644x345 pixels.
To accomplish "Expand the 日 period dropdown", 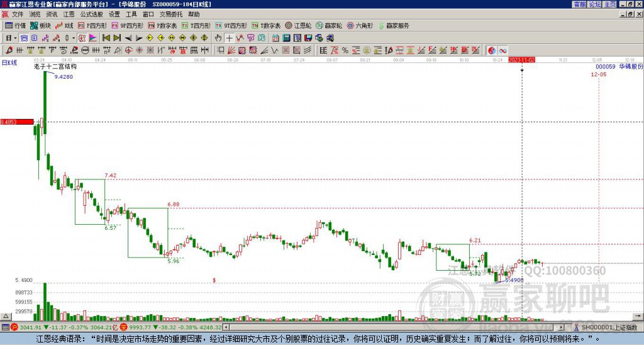I will tap(12, 38).
